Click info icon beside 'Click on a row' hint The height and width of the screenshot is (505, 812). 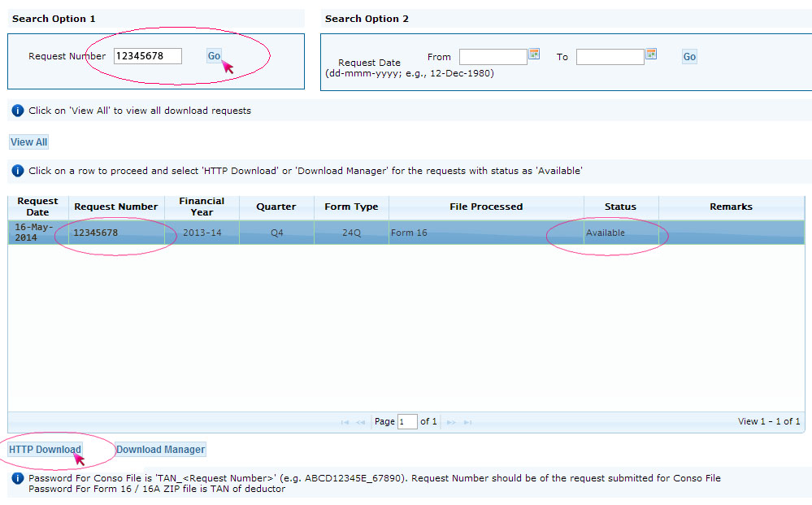pyautogui.click(x=18, y=171)
